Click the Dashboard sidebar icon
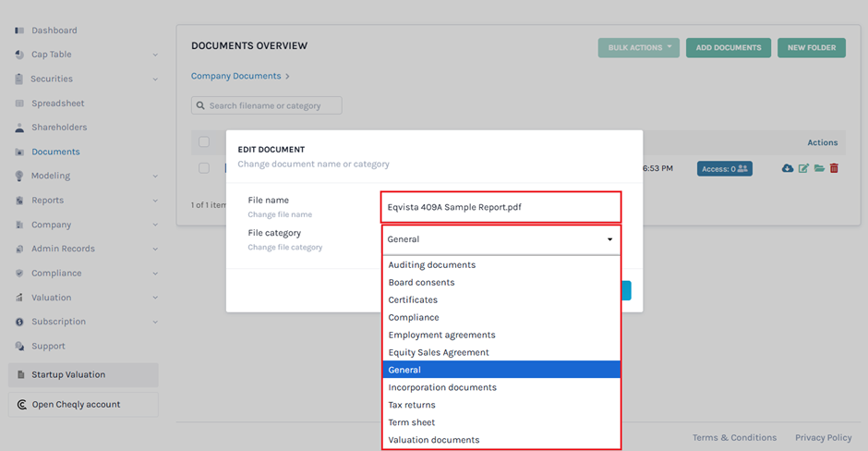Image resolution: width=868 pixels, height=451 pixels. click(x=19, y=30)
